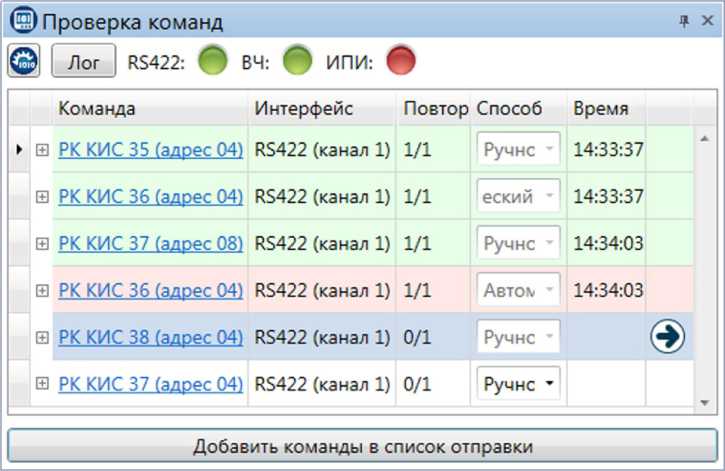Image resolution: width=725 pixels, height=471 pixels.
Task: Open link РК КИС 37 (адрес 08)
Action: pyautogui.click(x=151, y=244)
